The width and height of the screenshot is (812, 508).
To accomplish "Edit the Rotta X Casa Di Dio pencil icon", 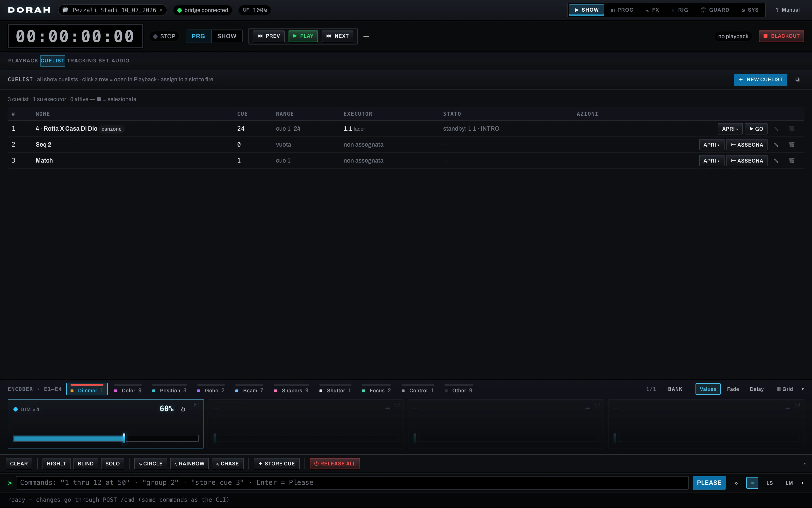I will [776, 129].
